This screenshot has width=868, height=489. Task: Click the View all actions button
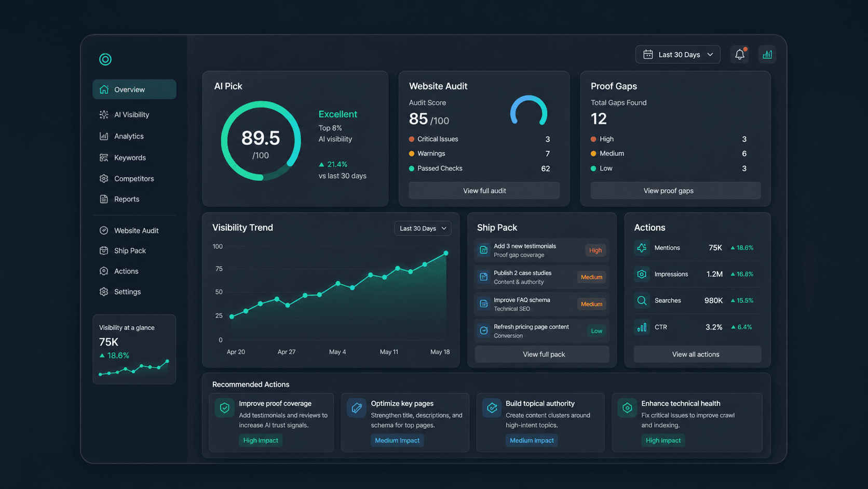[697, 354]
